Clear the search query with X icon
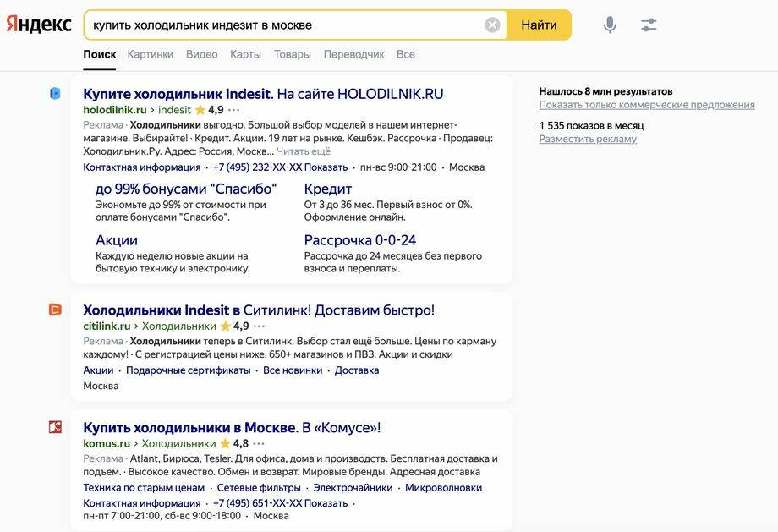 coord(491,25)
